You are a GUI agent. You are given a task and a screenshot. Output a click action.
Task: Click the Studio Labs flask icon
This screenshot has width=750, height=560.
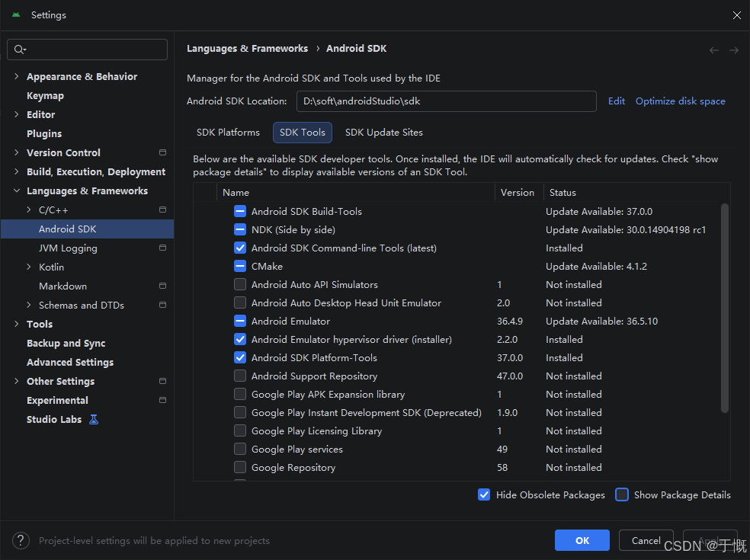pos(94,419)
